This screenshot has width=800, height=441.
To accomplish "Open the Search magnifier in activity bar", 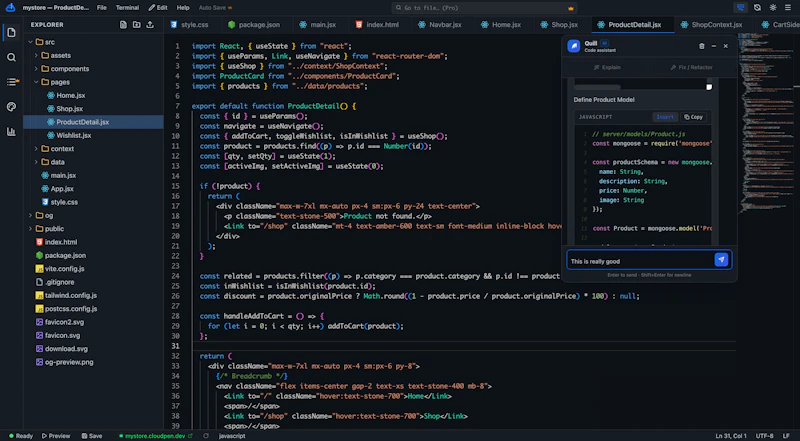I will [x=11, y=57].
